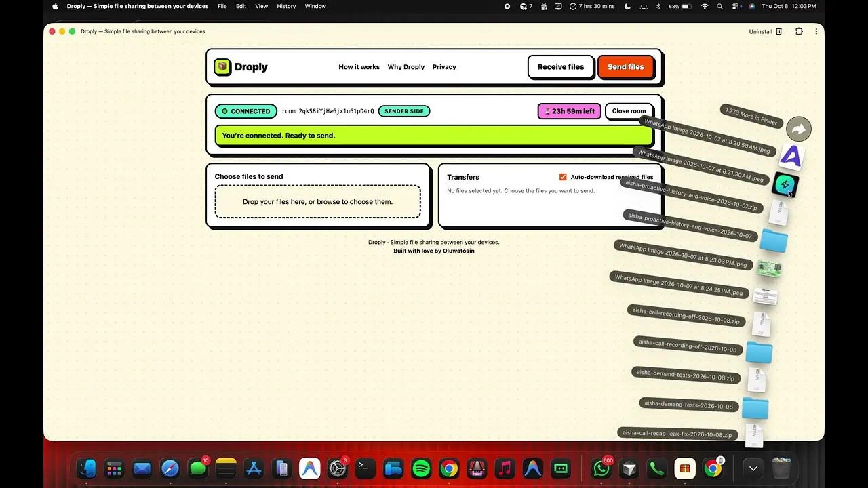The height and width of the screenshot is (488, 868).
Task: Open the aisha-call-recording-off-2026-10-08 folder icon
Action: point(759,352)
